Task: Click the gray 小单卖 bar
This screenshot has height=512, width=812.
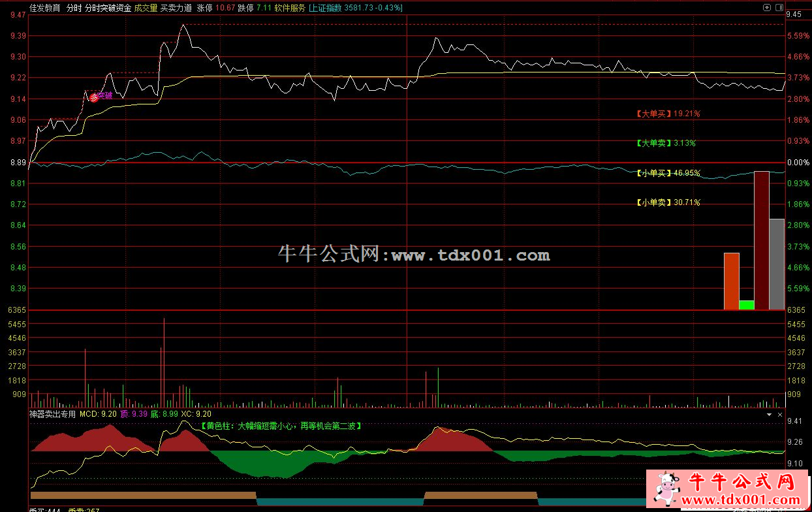Action: coord(776,264)
